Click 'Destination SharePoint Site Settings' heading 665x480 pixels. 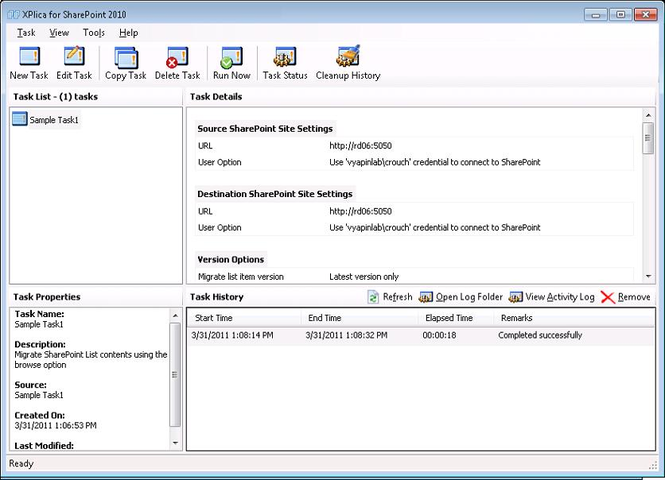pos(275,194)
